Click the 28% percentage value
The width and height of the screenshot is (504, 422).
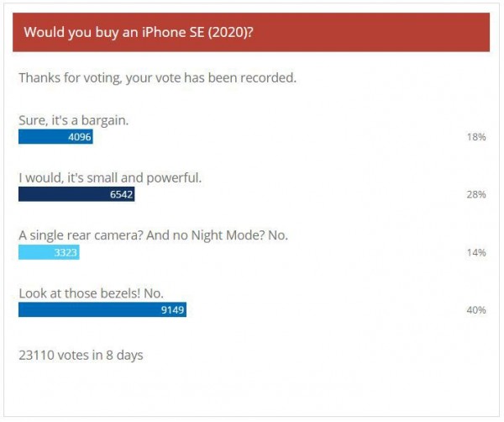click(476, 194)
